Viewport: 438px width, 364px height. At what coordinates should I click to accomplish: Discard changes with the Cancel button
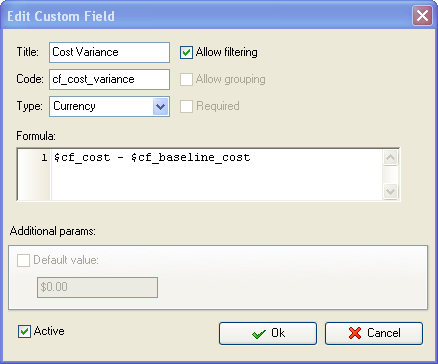pyautogui.click(x=374, y=333)
